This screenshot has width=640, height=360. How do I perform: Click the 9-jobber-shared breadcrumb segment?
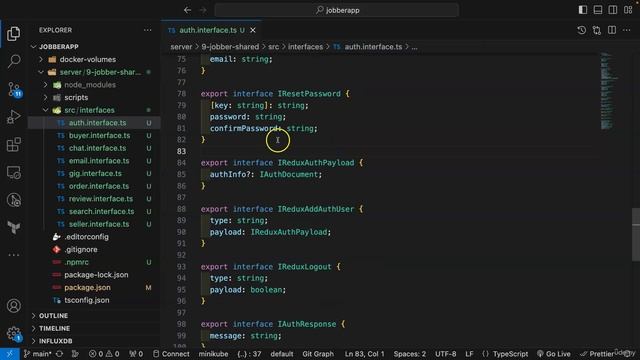point(230,47)
